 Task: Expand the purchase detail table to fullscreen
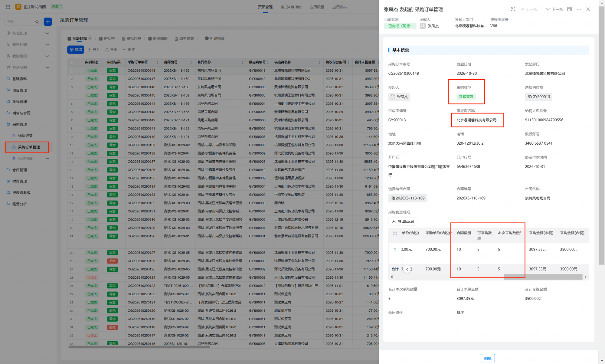[x=395, y=233]
